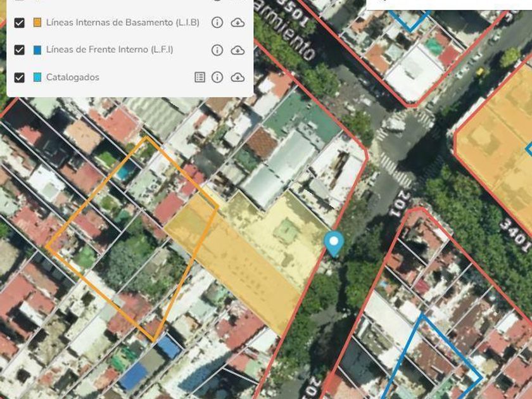Uncheck the Catalogados layer checkbox
Screen dimensions: 532x399
20,77
